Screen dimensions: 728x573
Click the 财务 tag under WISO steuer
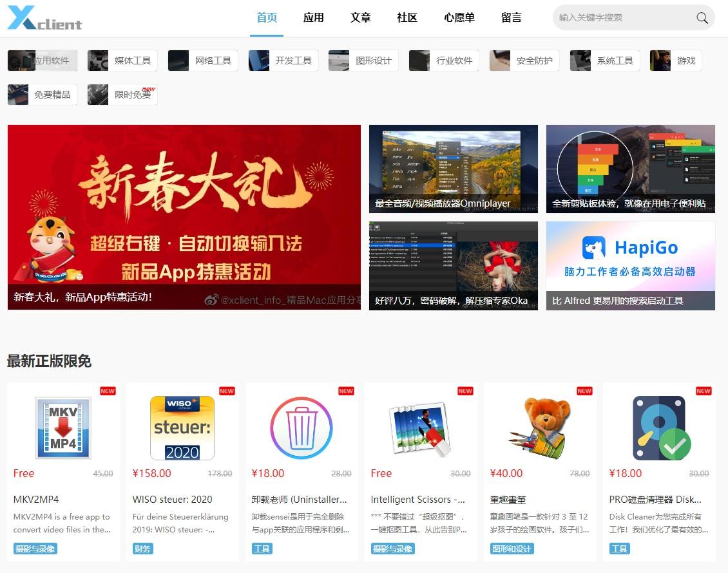pos(142,549)
